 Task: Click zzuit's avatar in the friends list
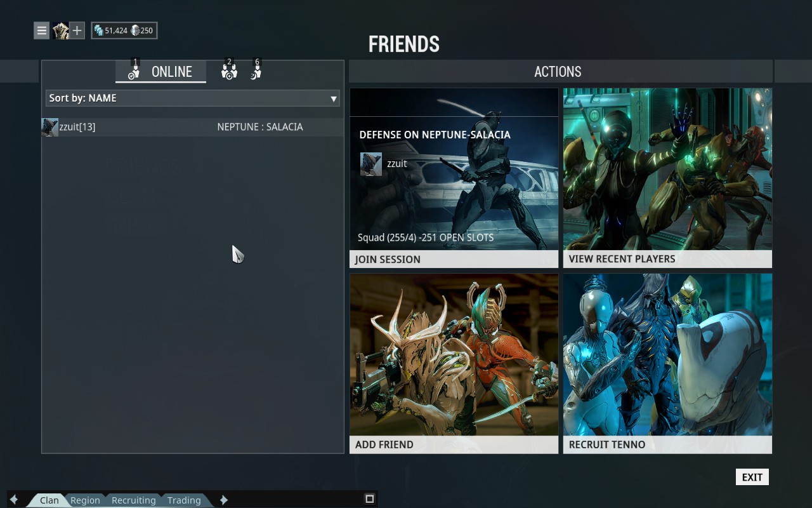click(49, 127)
